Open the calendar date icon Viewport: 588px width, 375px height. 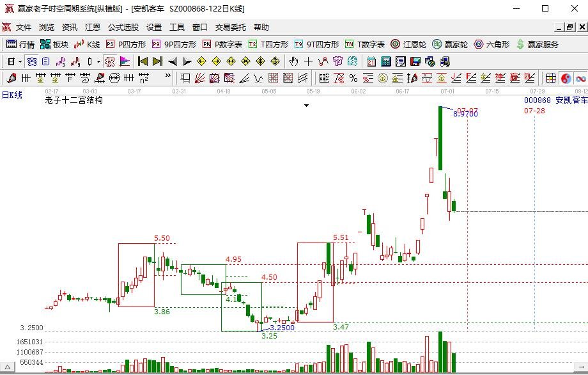click(371, 61)
